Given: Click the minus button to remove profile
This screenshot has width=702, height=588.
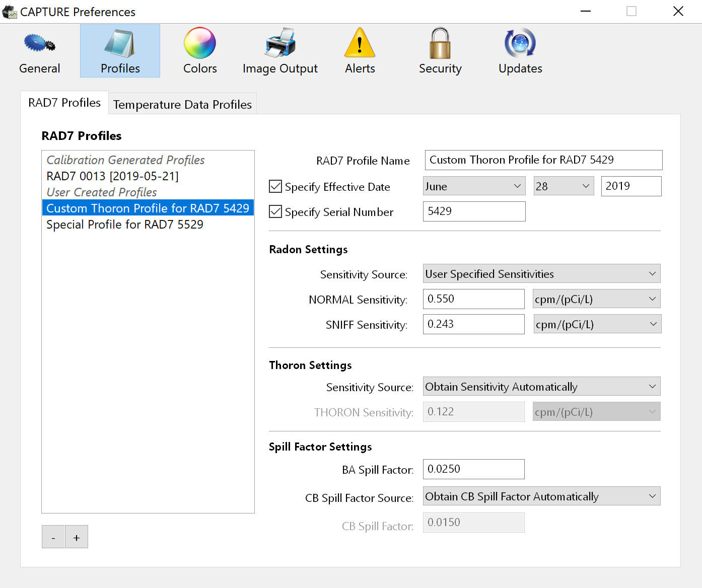Looking at the screenshot, I should coord(53,537).
